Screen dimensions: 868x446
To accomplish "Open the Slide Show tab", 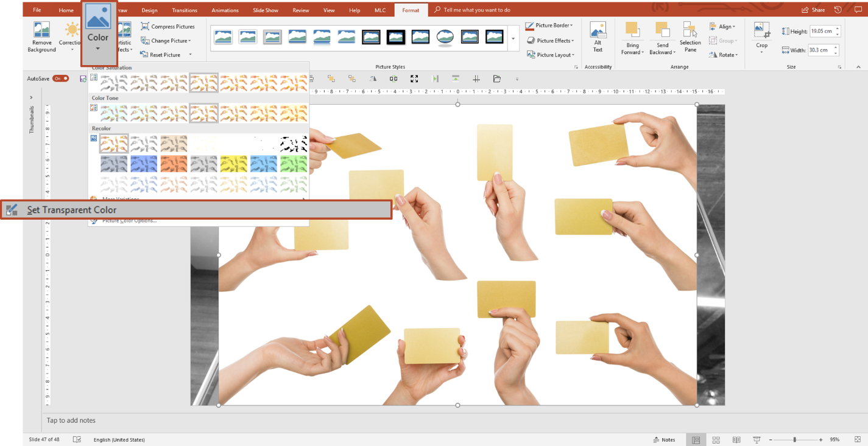I will coord(266,10).
